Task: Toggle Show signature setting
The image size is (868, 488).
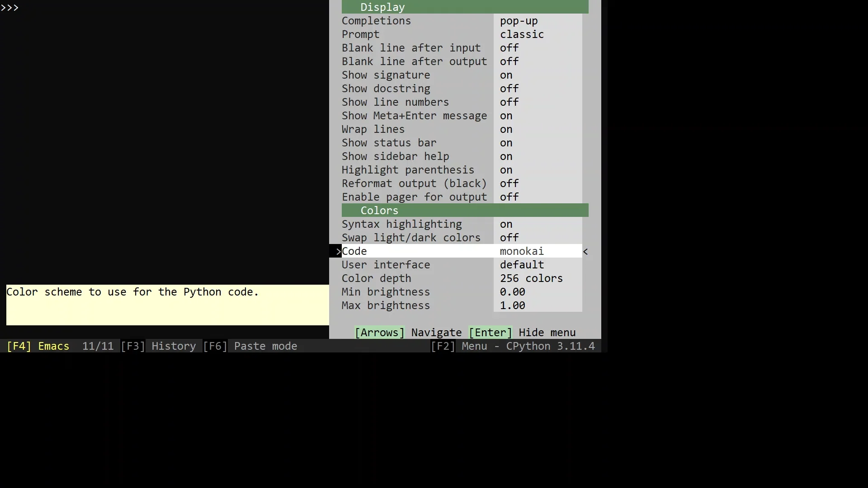Action: click(x=506, y=75)
